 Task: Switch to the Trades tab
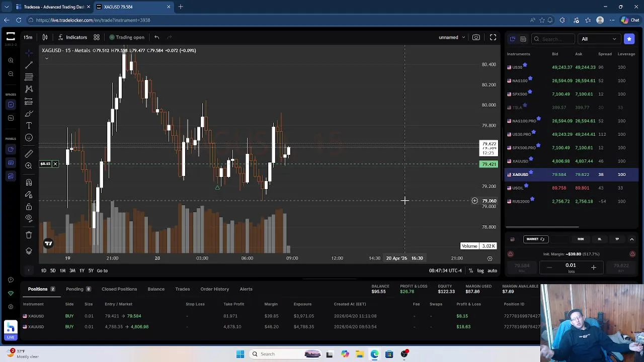point(182,289)
